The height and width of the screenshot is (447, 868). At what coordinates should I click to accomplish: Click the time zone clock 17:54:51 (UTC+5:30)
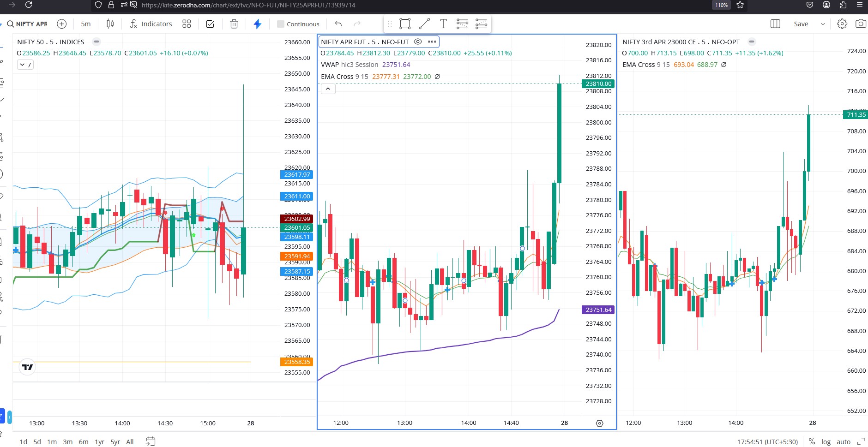pos(767,442)
